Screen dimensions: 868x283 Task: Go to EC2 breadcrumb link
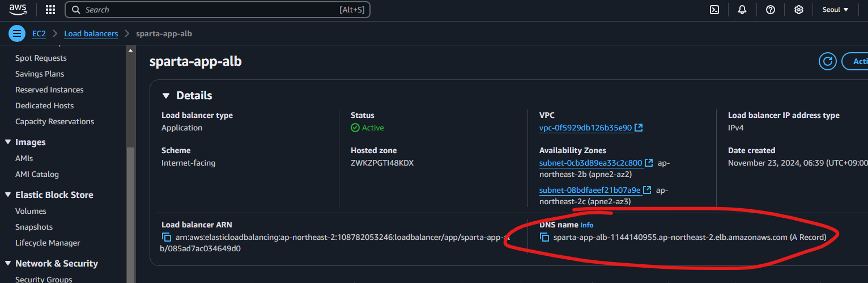coord(39,34)
